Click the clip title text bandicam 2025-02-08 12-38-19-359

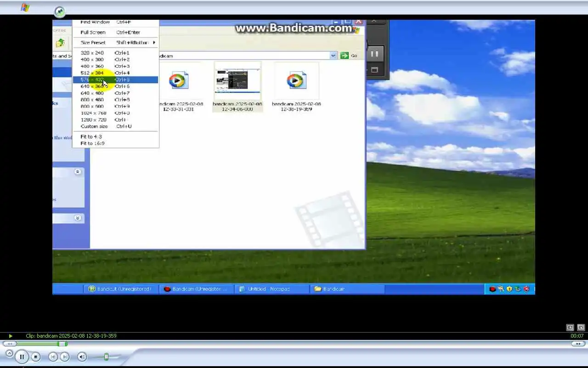77,336
